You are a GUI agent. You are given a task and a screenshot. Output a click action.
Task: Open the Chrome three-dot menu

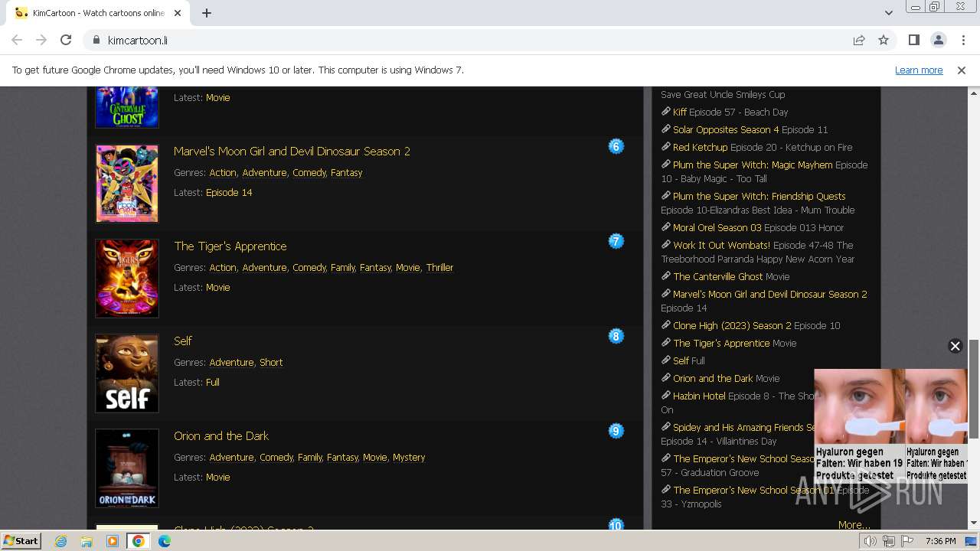coord(962,40)
